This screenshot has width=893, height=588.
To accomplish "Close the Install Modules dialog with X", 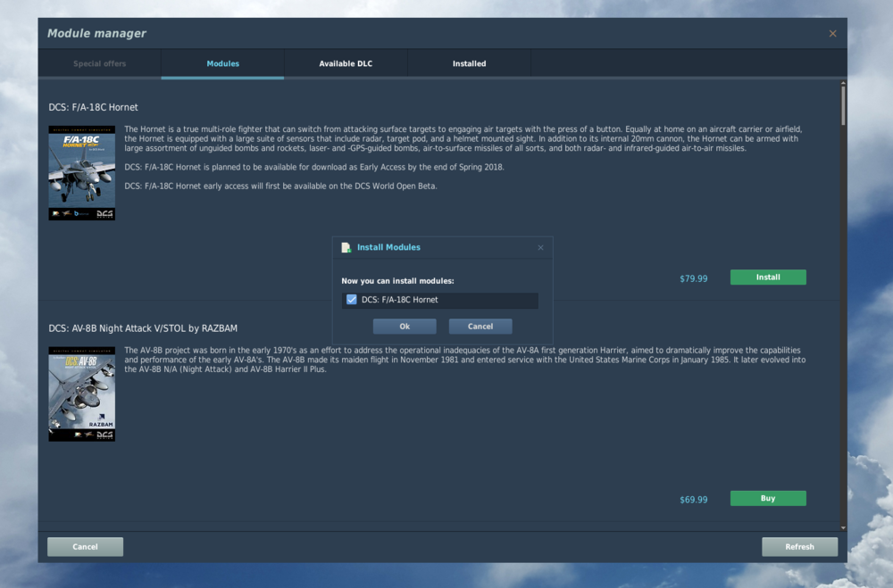I will click(540, 248).
